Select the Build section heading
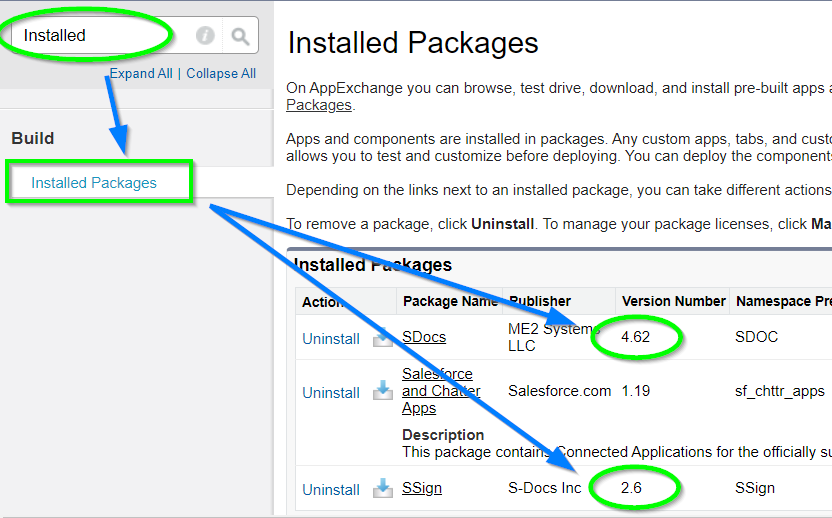 [33, 138]
